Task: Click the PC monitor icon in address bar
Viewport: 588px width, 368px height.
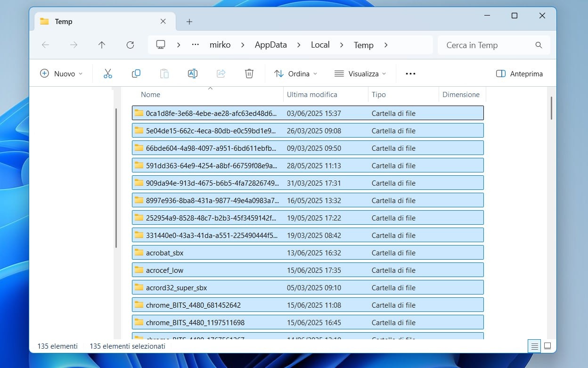Action: [161, 45]
